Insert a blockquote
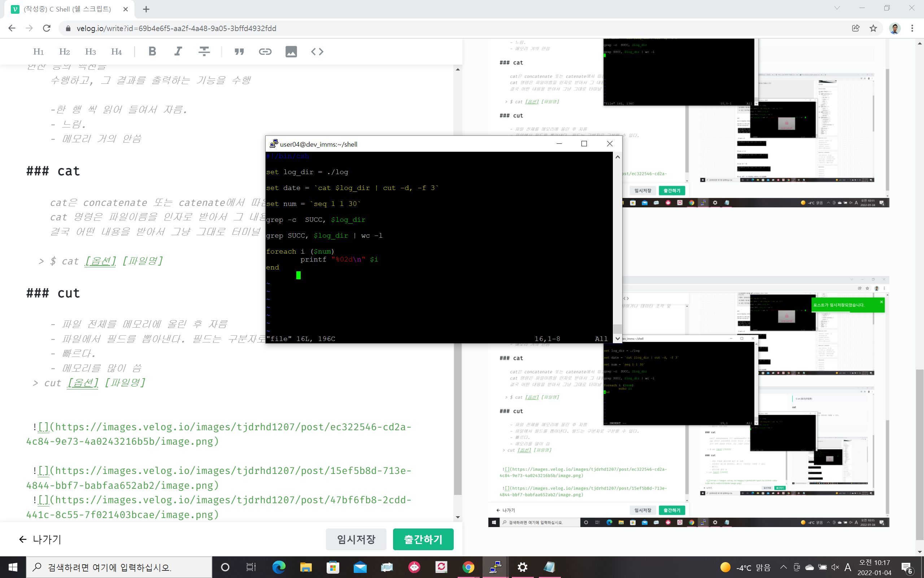This screenshot has height=578, width=924. [239, 52]
